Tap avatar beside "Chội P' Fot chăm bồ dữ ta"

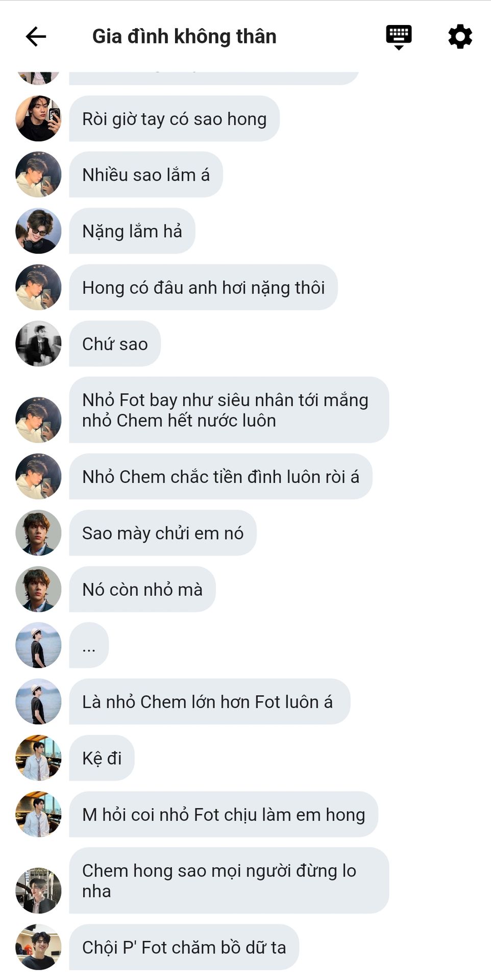pos(38,947)
